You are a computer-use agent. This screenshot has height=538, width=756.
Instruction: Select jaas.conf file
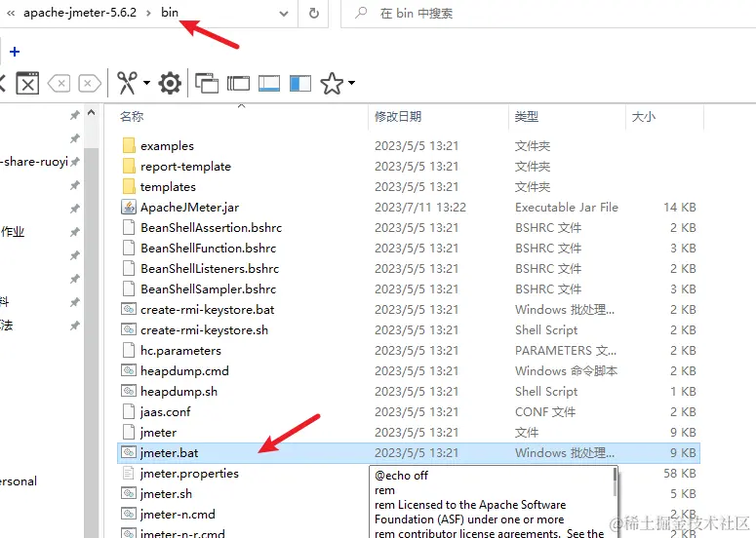coord(166,412)
